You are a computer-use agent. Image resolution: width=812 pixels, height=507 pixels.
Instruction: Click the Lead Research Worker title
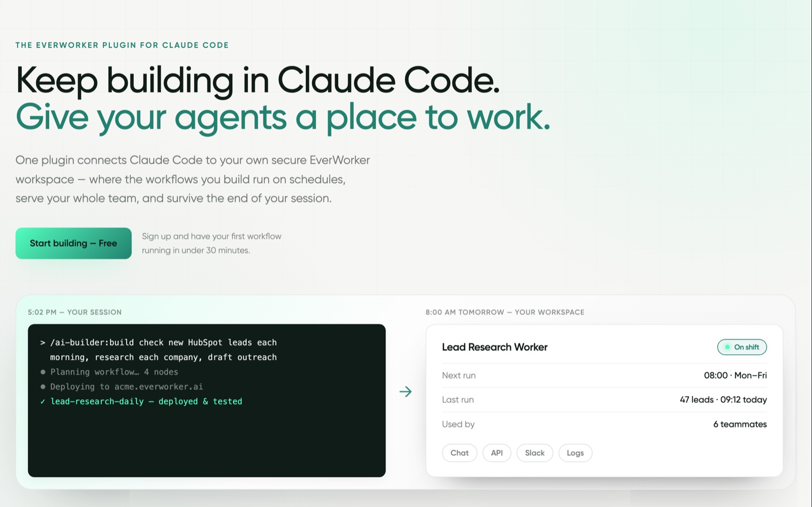tap(495, 347)
